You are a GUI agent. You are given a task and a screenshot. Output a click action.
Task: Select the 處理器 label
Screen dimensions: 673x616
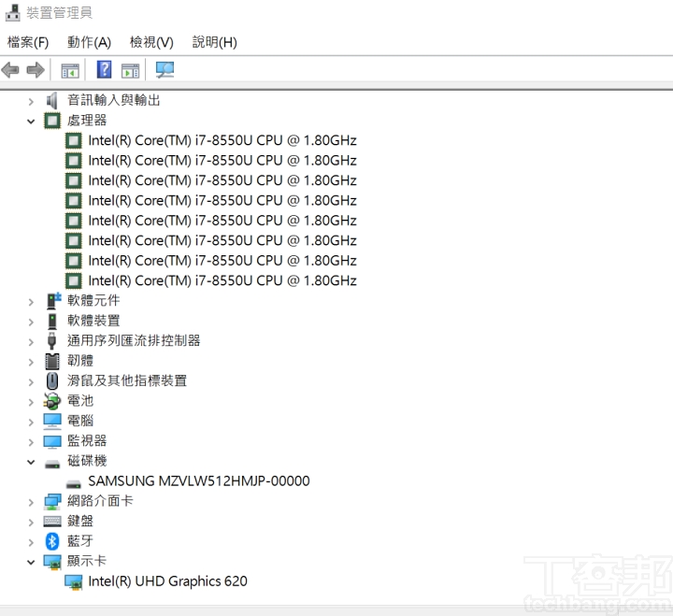[87, 121]
